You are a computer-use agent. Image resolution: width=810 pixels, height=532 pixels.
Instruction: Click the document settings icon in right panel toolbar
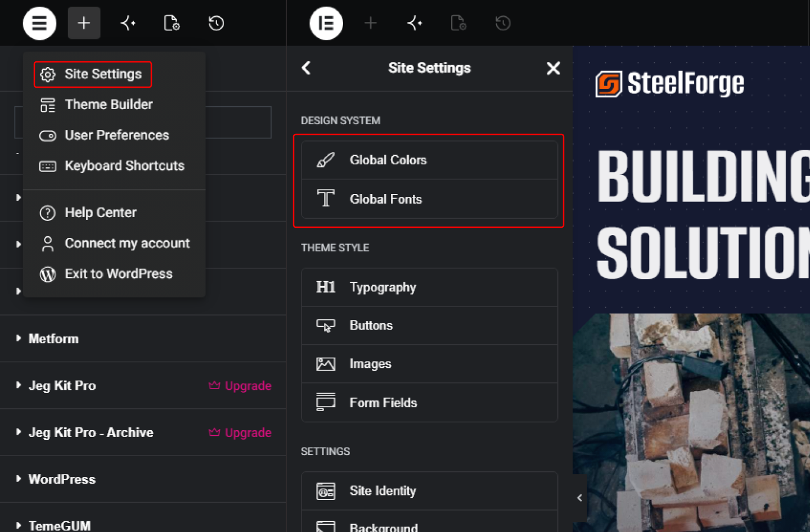(458, 23)
